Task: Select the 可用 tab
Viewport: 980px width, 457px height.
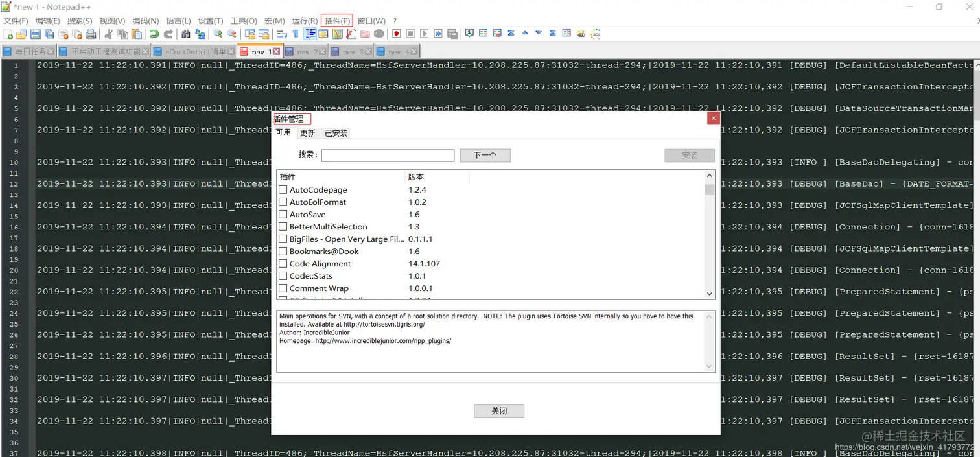Action: coord(284,132)
